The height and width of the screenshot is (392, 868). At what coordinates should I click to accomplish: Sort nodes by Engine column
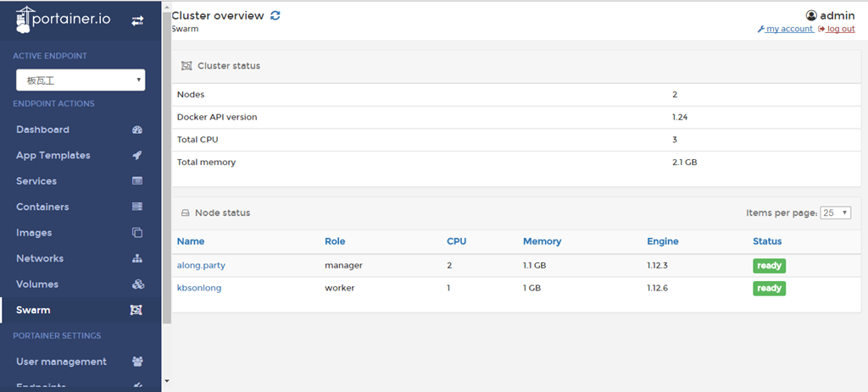point(663,241)
